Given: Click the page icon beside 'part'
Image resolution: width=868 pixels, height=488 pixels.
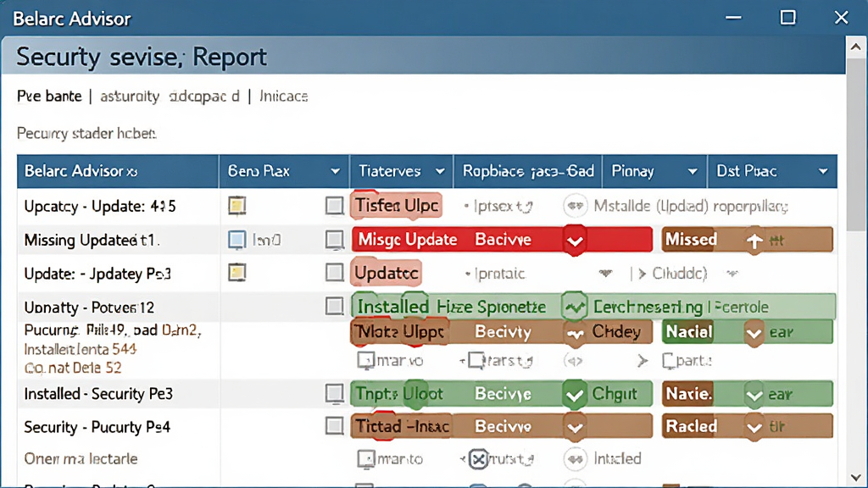Looking at the screenshot, I should (x=668, y=361).
